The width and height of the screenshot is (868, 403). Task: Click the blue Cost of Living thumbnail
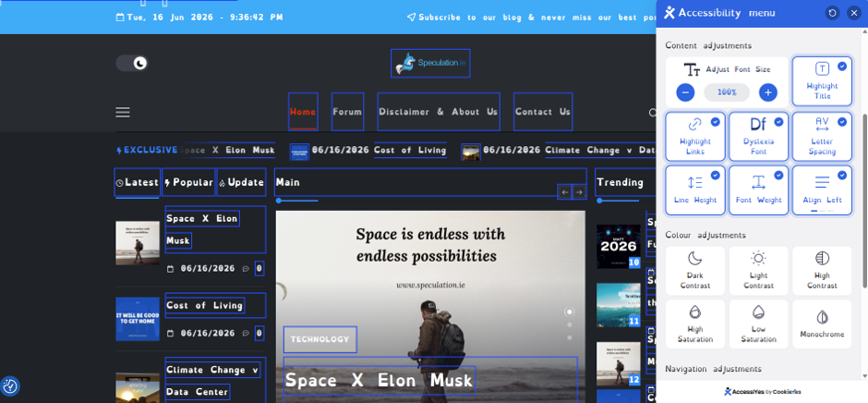coord(138,319)
